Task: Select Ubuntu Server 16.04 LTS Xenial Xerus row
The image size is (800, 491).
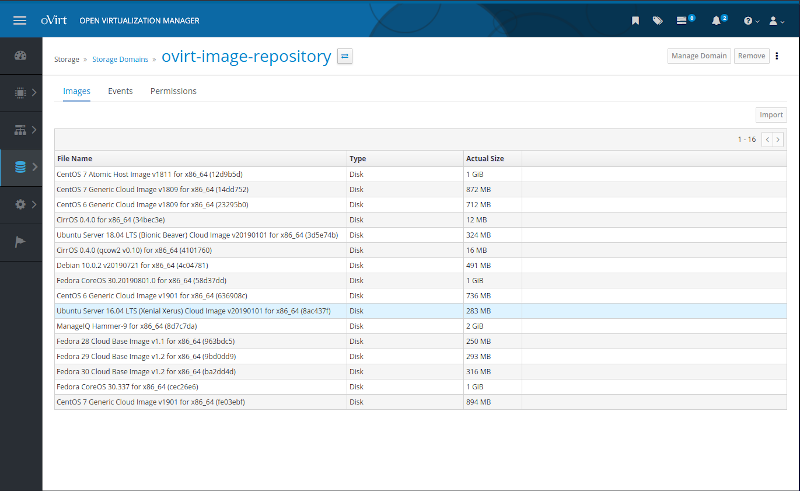Action: (x=420, y=311)
